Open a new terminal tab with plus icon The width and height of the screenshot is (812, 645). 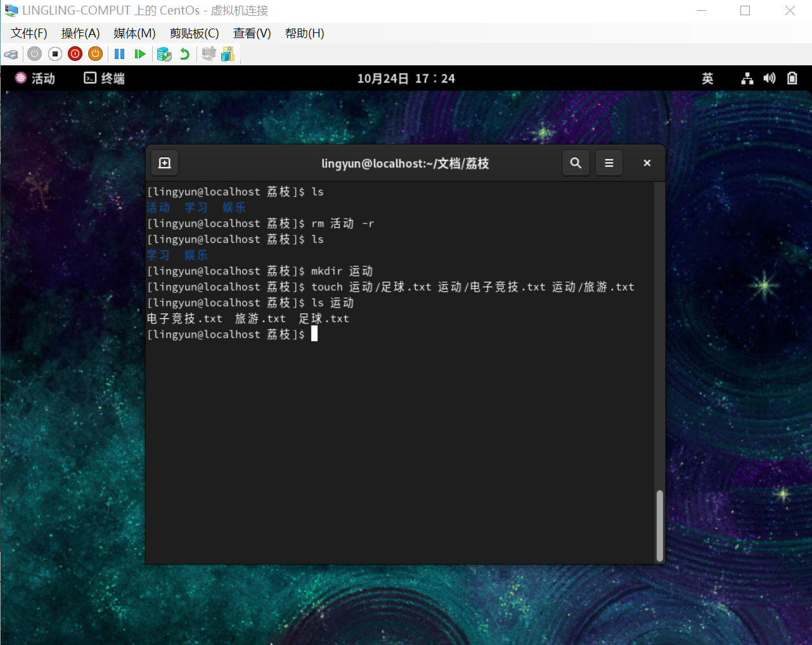(x=165, y=163)
